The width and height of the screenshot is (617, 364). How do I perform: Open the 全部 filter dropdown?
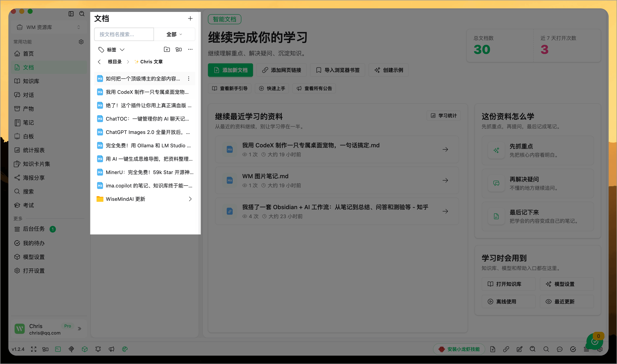pyautogui.click(x=174, y=34)
